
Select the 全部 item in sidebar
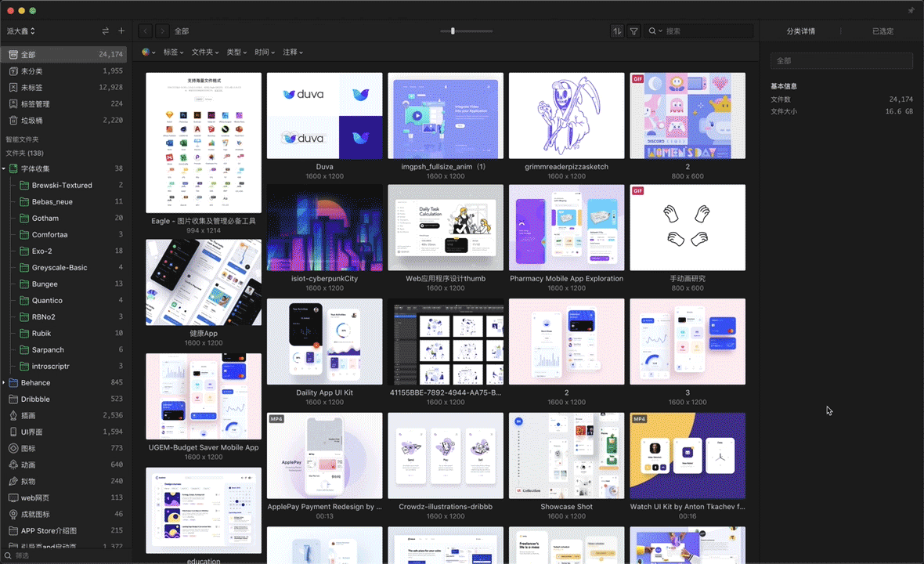(63, 54)
